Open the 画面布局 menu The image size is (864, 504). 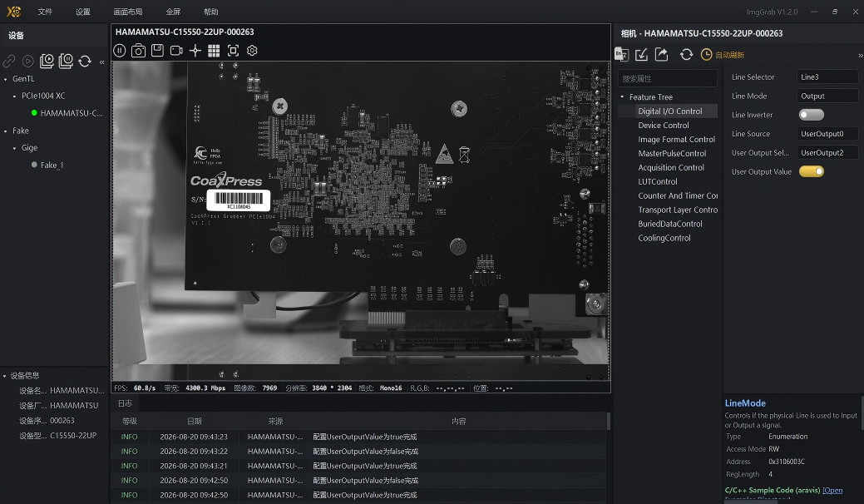[128, 12]
